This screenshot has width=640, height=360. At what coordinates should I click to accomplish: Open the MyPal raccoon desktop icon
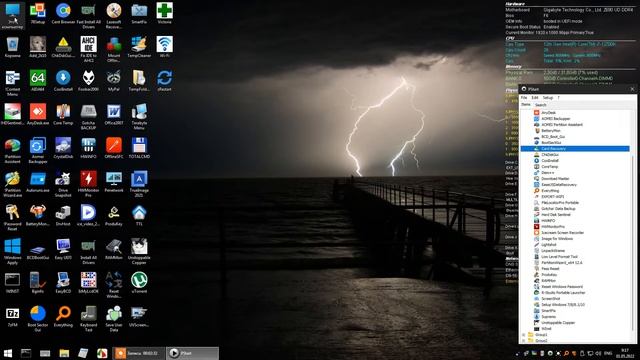pyautogui.click(x=114, y=81)
